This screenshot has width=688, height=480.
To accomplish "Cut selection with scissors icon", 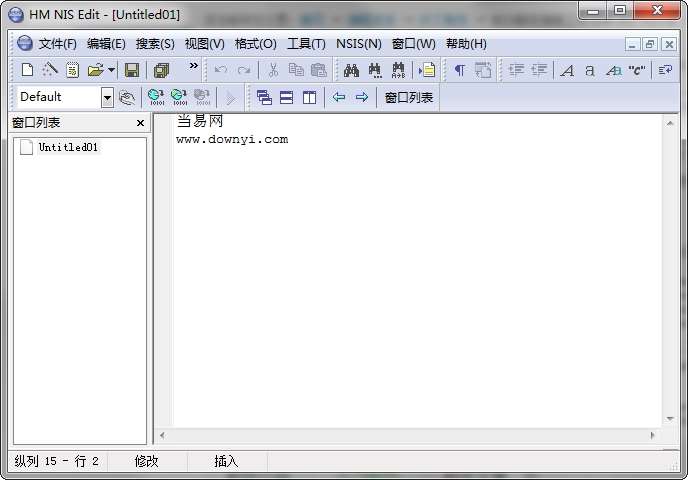I will 273,70.
